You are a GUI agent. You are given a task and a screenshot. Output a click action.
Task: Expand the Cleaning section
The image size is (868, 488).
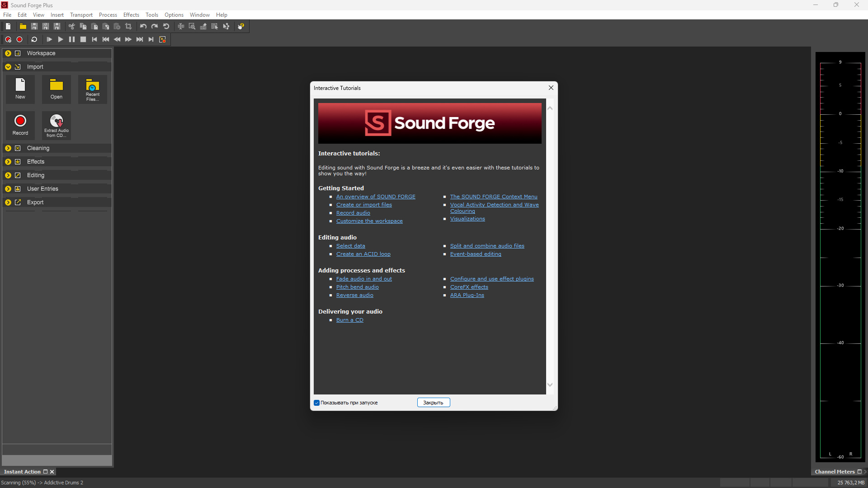click(8, 148)
